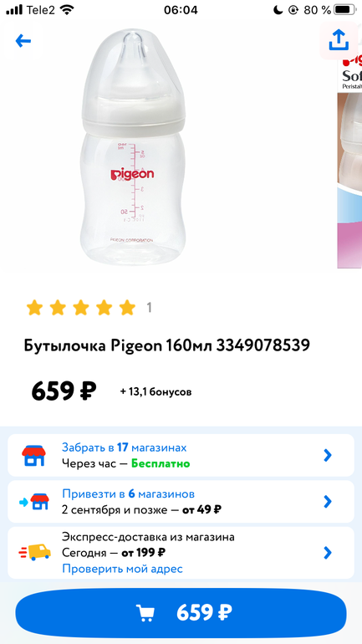Image resolution: width=362 pixels, height=644 pixels.
Task: Expand the deliver to 6 stores chevron
Action: point(327,502)
